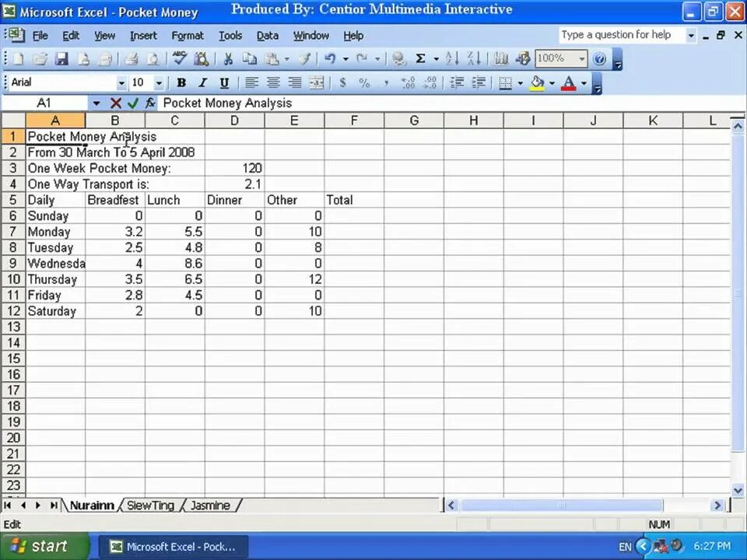Viewport: 747px width, 560px height.
Task: Switch to the SiewTing sheet tab
Action: point(150,506)
